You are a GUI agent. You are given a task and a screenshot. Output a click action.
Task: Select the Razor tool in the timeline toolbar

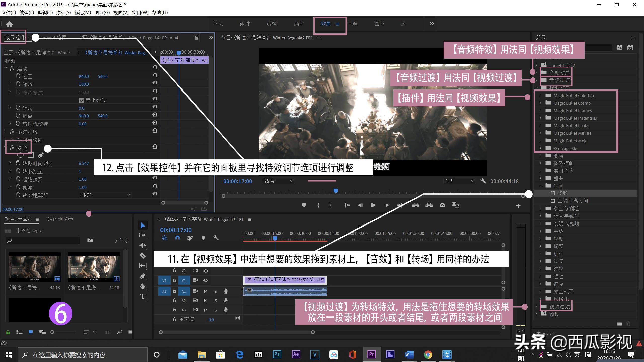click(x=143, y=256)
